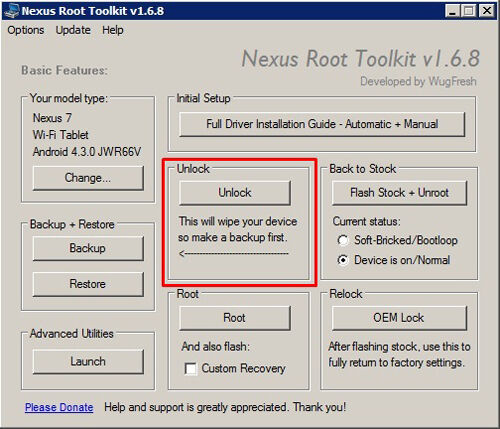Click the 'Android 4.3.0 JWR66V' text
Viewport: 500px width, 429px height.
point(87,152)
